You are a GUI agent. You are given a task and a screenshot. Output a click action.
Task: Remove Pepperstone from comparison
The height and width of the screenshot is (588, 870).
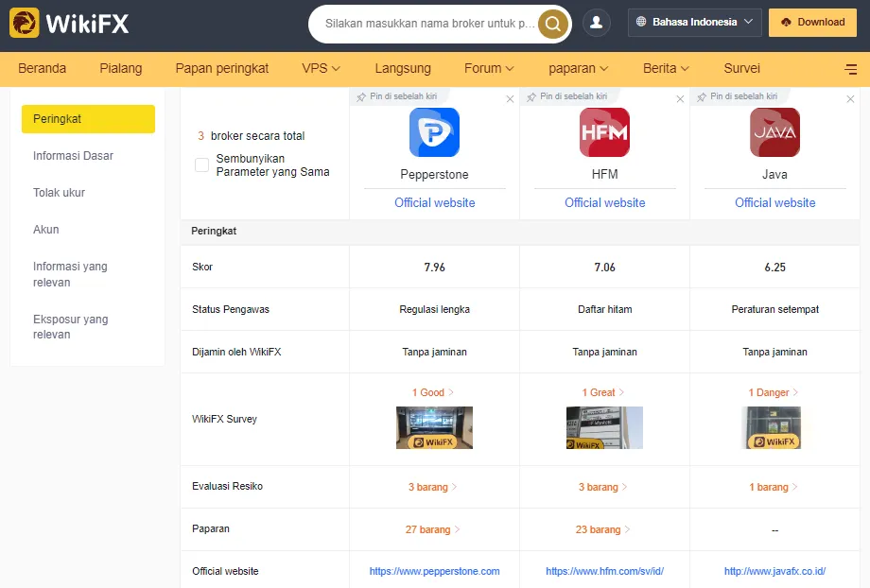(x=510, y=98)
